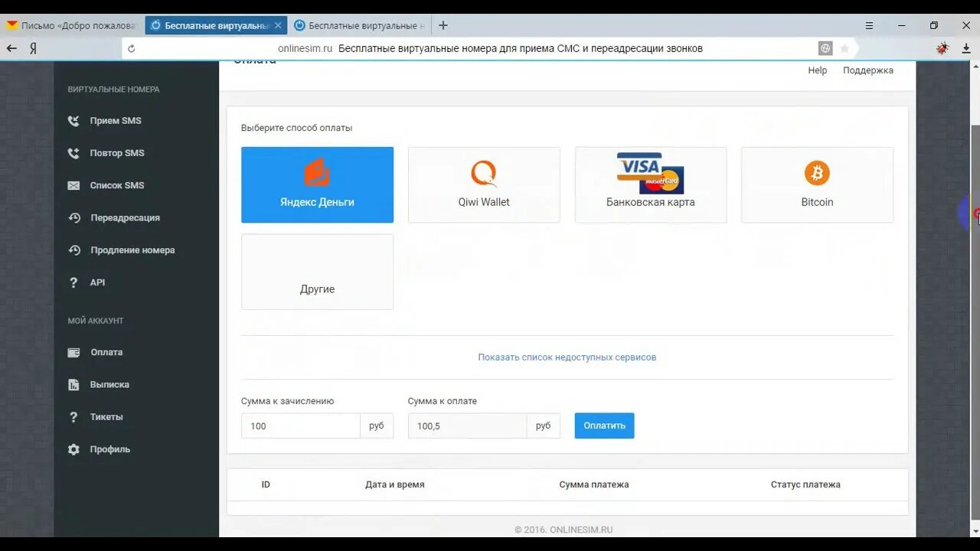This screenshot has width=980, height=551.
Task: Click the Сумма к зачислению field
Action: (301, 426)
